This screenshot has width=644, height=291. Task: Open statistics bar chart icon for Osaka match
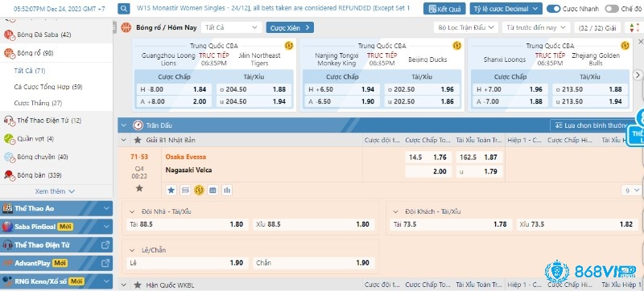tap(226, 191)
